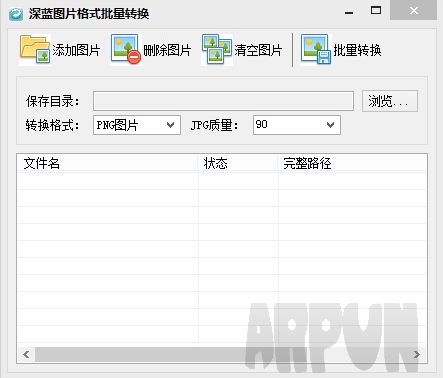Open the JPG质量 90 dropdown
443x378 pixels.
(x=297, y=125)
